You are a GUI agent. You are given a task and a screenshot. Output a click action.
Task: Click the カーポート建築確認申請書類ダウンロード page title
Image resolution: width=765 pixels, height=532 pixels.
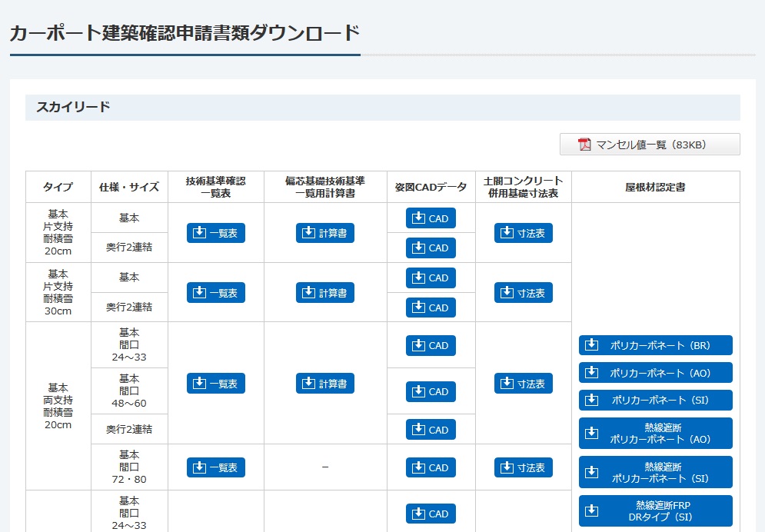coord(185,33)
